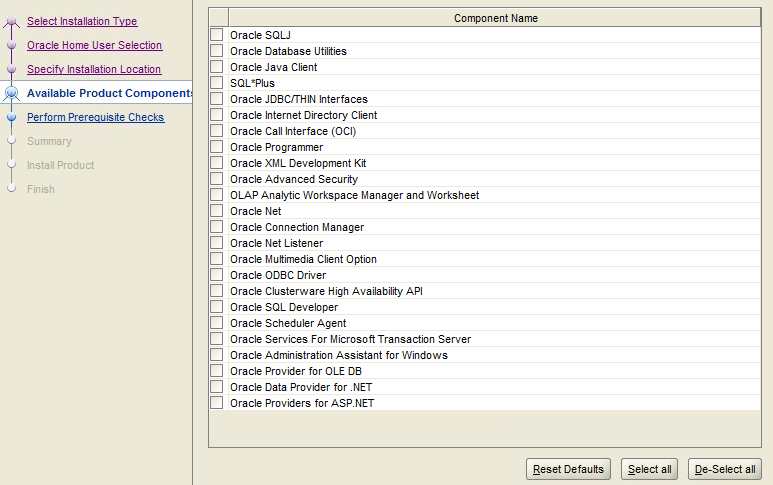
Task: Click step bullet beside Specify Installation Location
Action: click(x=12, y=69)
